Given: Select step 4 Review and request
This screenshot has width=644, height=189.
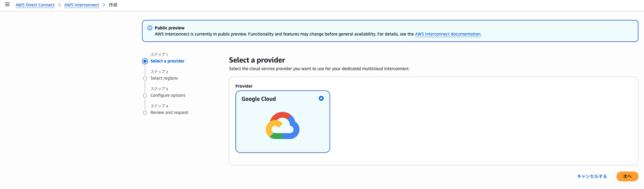Looking at the screenshot, I should [169, 112].
